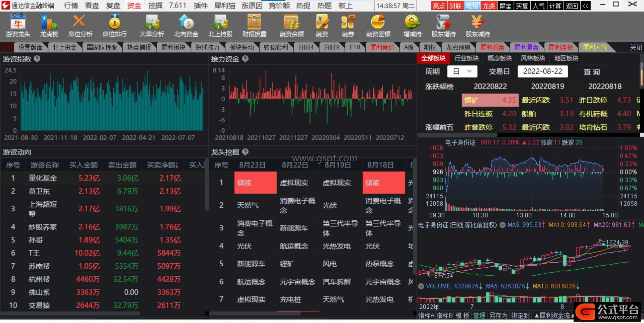
Task: Switch to the 犀利复盘 tab
Action: tap(526, 48)
